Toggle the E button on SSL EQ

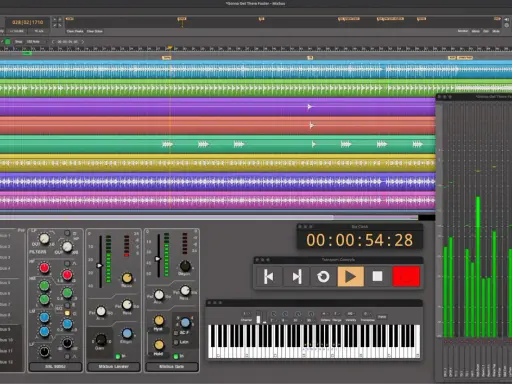67,305
